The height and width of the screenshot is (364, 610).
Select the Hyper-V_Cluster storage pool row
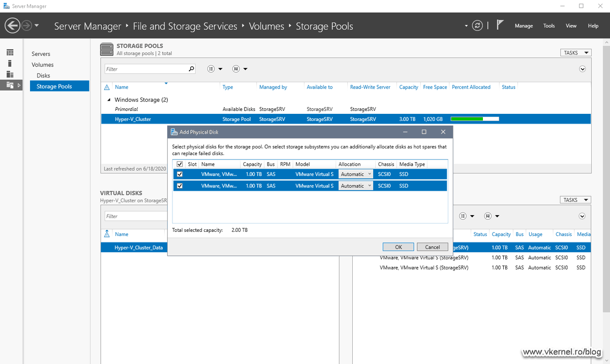[346, 119]
